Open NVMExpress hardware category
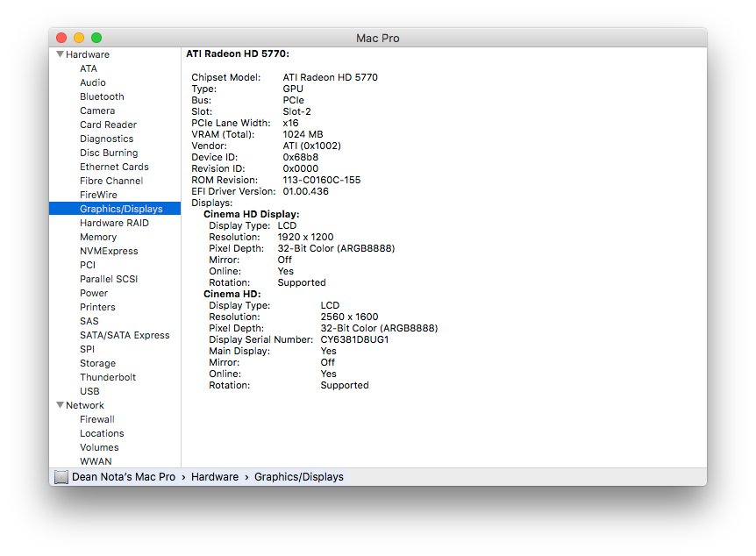Viewport: 756px width, 556px height. point(109,251)
